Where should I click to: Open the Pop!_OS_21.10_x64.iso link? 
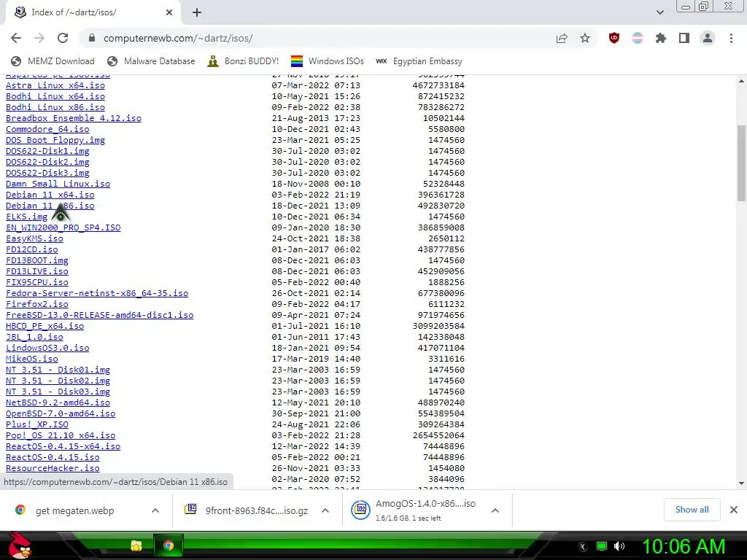[x=61, y=436]
